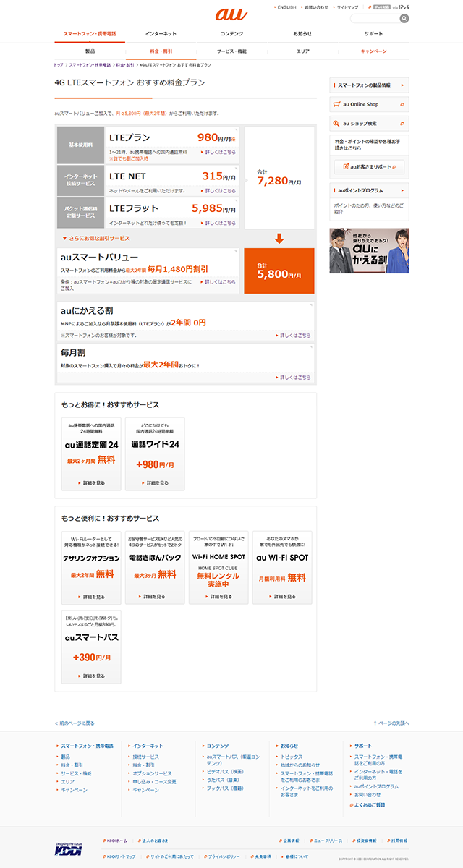Screen dimensions: 463x868
Task: Open サービス・機能 sub-navigation item
Action: click(x=231, y=51)
